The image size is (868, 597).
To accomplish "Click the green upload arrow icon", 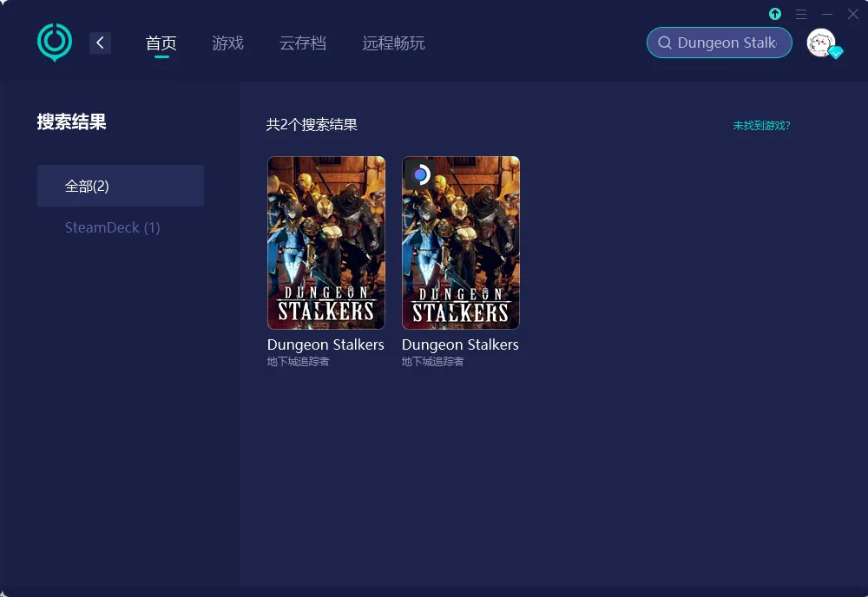I will click(x=775, y=14).
